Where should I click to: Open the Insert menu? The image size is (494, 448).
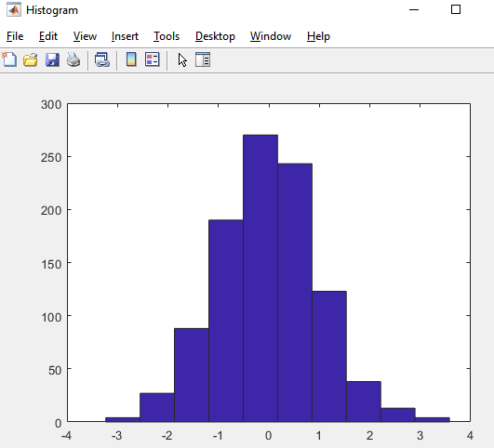[x=125, y=36]
